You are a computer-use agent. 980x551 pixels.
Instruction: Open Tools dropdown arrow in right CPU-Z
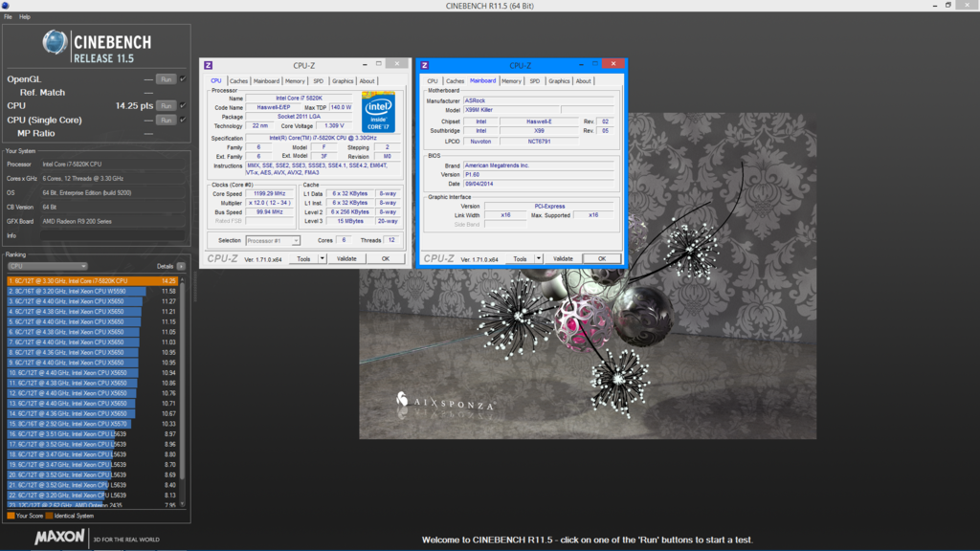[539, 258]
